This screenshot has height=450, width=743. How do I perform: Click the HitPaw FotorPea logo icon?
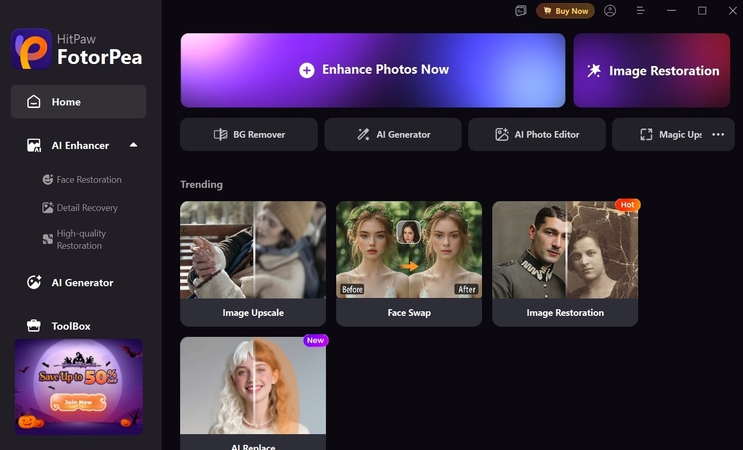[31, 49]
